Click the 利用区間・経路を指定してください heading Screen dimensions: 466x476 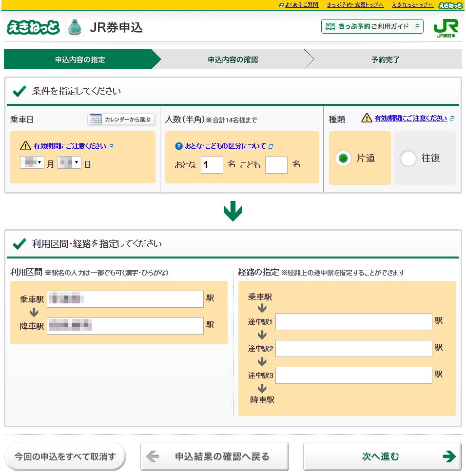[x=97, y=244]
